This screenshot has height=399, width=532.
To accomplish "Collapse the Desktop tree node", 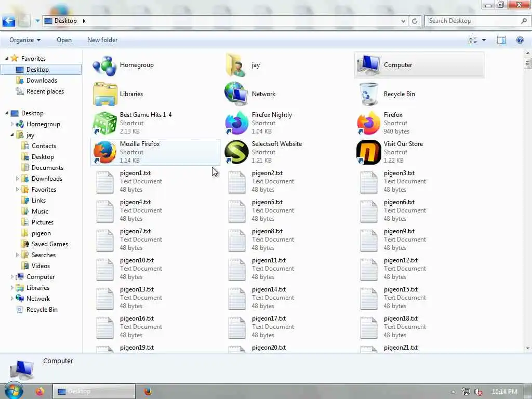I will coord(7,113).
